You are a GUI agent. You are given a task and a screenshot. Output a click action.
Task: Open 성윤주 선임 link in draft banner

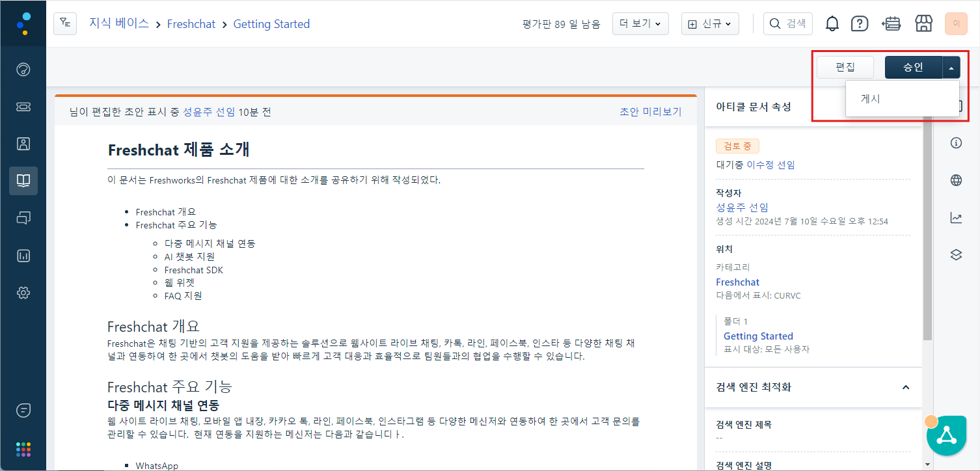pos(209,112)
